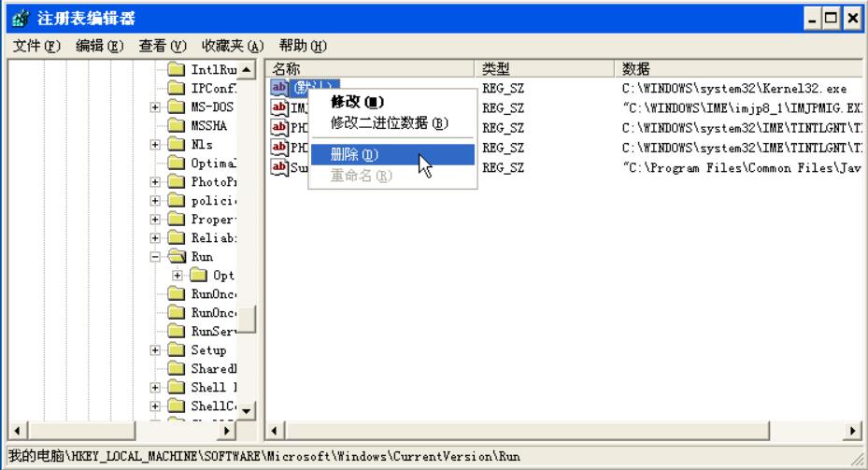Click the Nls folder icon
Screen dimensions: 868x470
tap(176, 144)
